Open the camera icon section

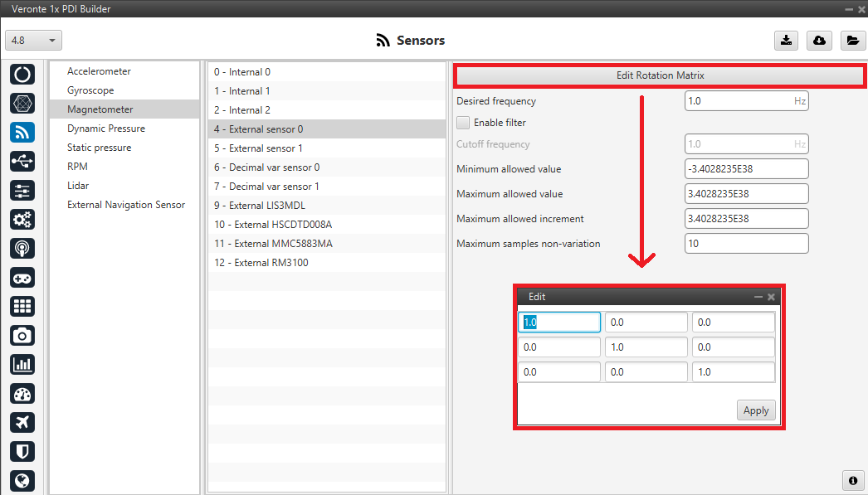(x=22, y=336)
